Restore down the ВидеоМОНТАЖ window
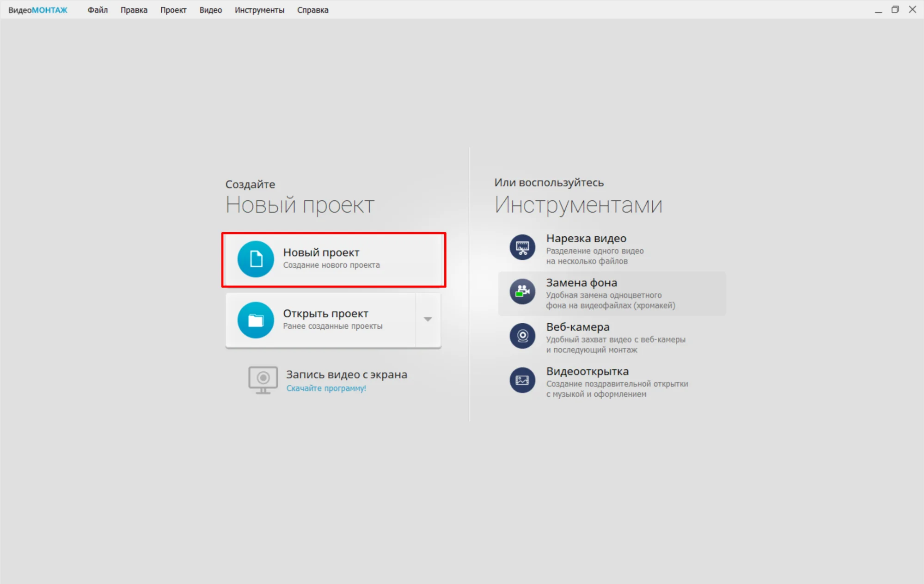 pos(895,10)
